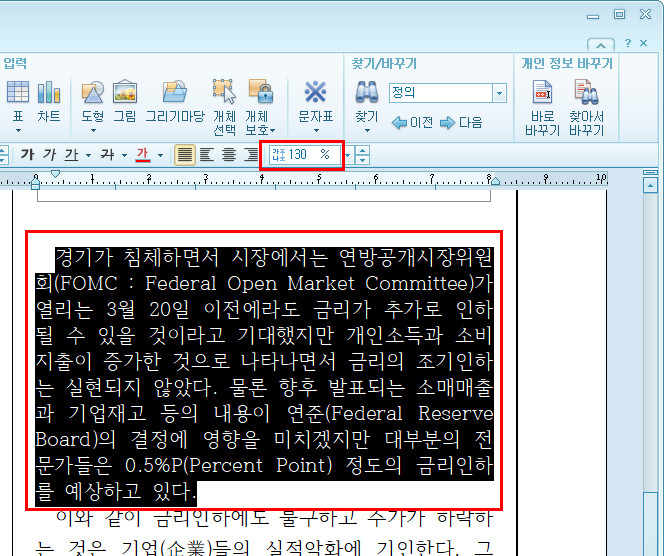Collapse the ribbon with the up chevron
Image resolution: width=664 pixels, height=556 pixels.
coord(601,44)
